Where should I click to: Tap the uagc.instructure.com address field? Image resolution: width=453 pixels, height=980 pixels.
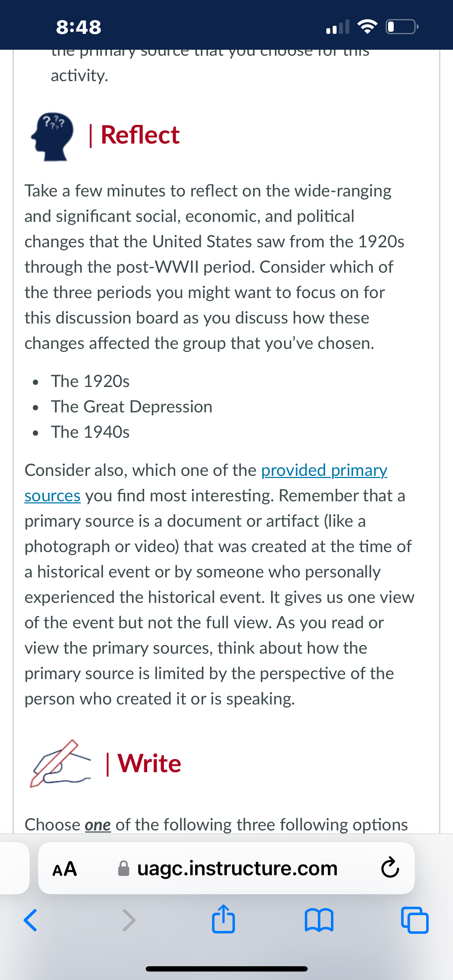click(226, 868)
